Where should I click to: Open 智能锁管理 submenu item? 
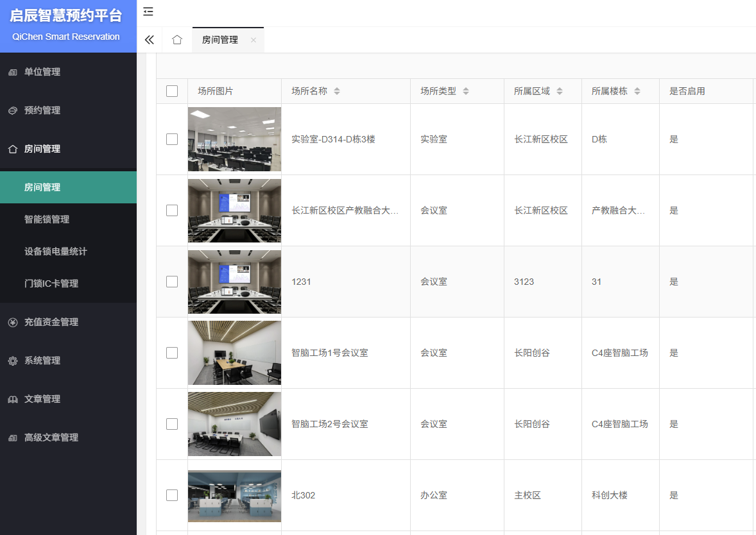point(47,219)
